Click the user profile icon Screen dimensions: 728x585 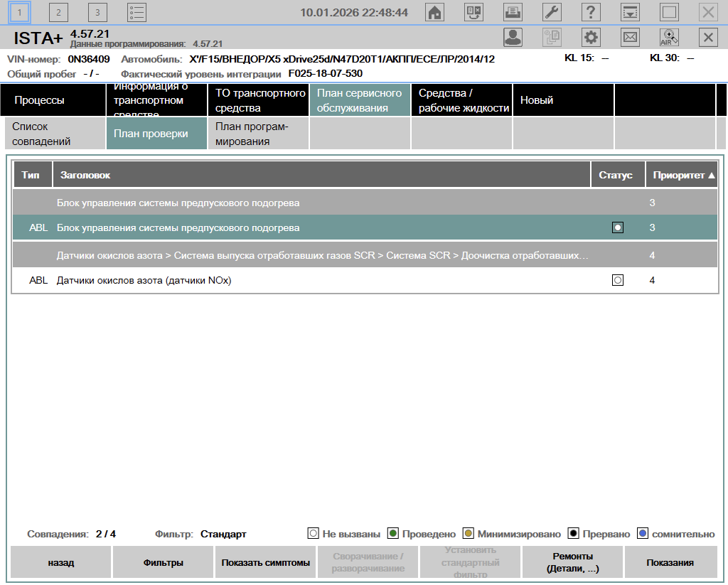pos(513,38)
